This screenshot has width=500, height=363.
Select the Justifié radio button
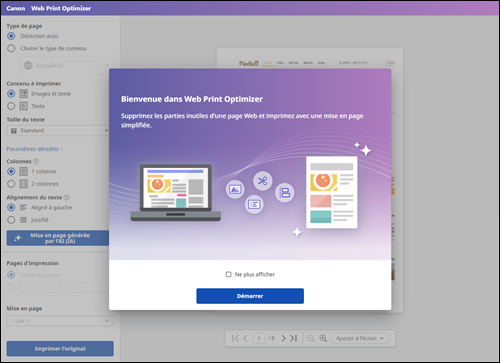pyautogui.click(x=11, y=220)
